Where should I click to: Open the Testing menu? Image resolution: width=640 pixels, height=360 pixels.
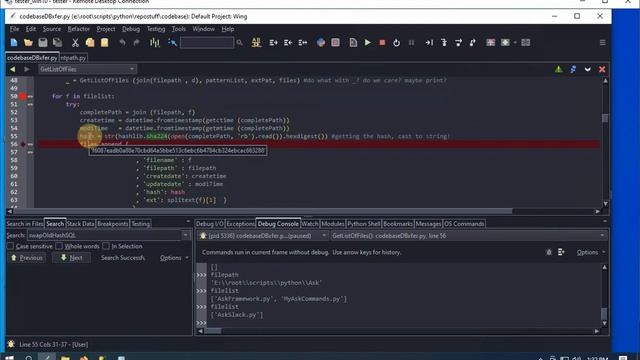(156, 29)
